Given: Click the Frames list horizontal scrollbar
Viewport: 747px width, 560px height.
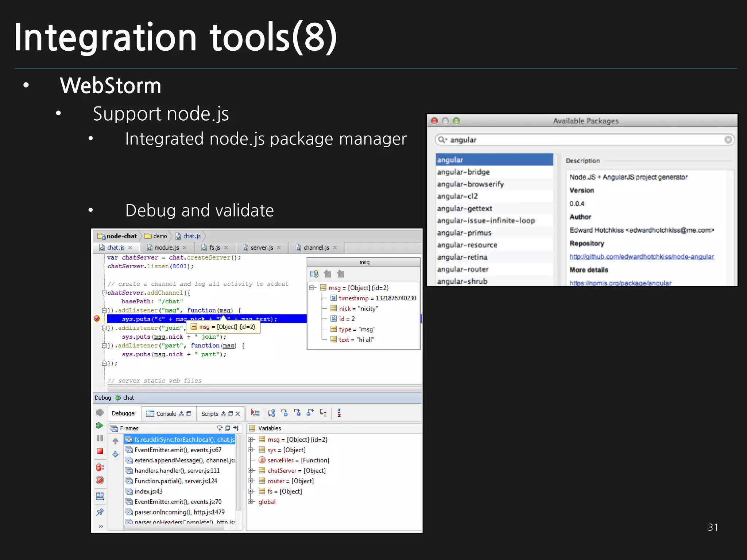Looking at the screenshot, I should click(x=174, y=527).
